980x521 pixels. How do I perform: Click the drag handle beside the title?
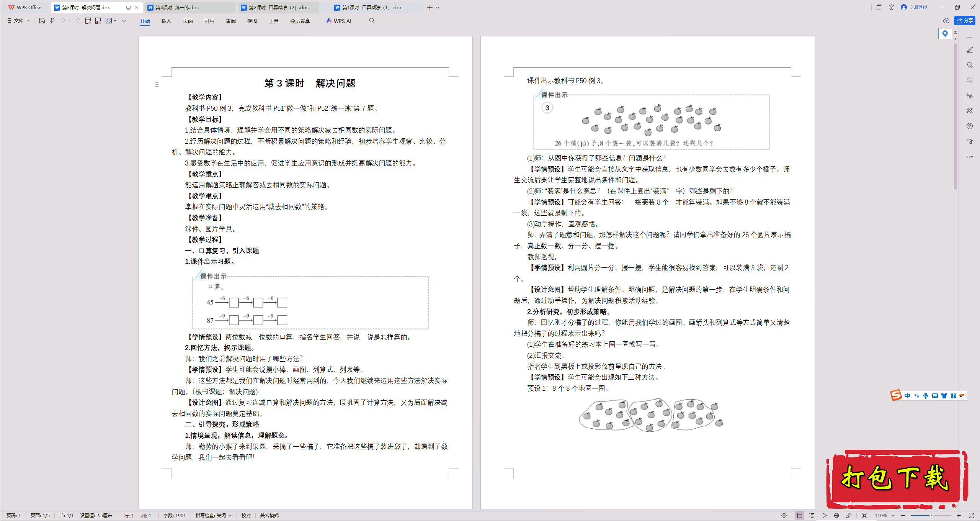click(x=157, y=84)
